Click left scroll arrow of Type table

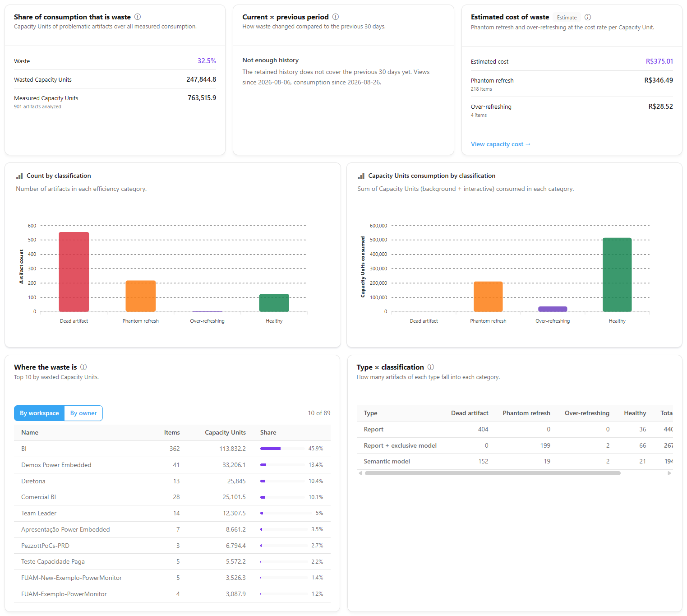click(360, 473)
